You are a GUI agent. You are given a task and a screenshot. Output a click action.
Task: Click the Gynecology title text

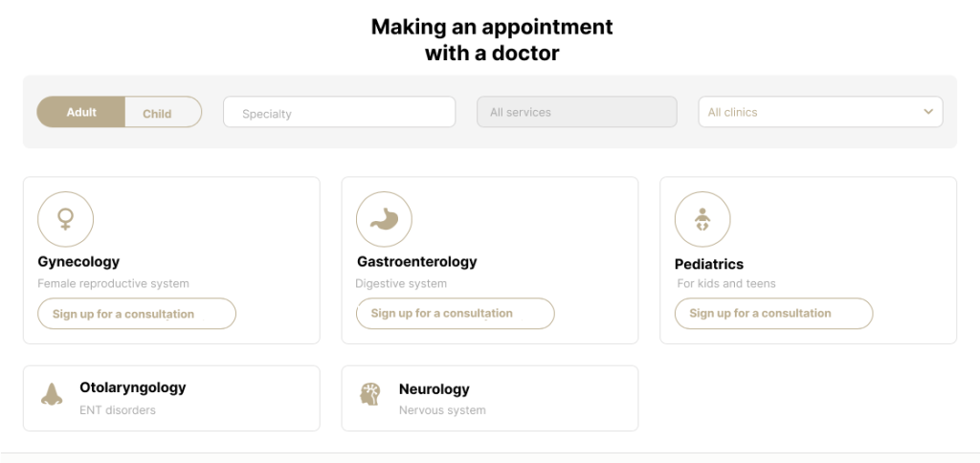(x=78, y=262)
